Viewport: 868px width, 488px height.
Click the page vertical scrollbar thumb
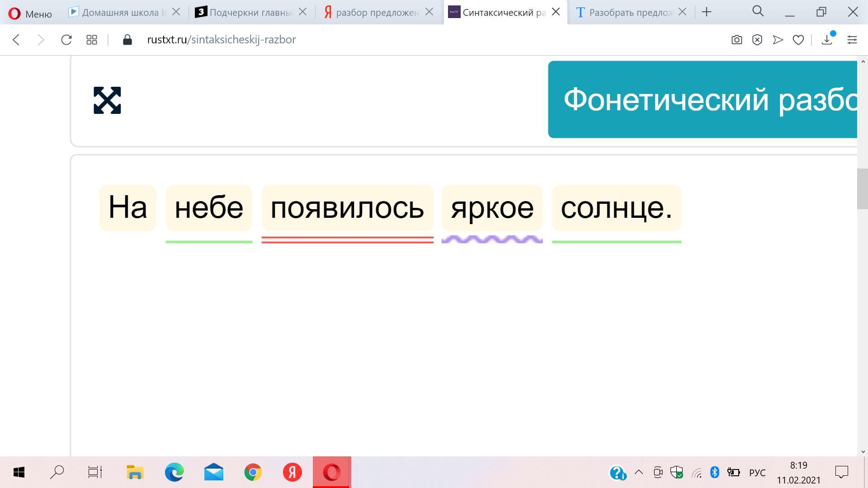(863, 189)
